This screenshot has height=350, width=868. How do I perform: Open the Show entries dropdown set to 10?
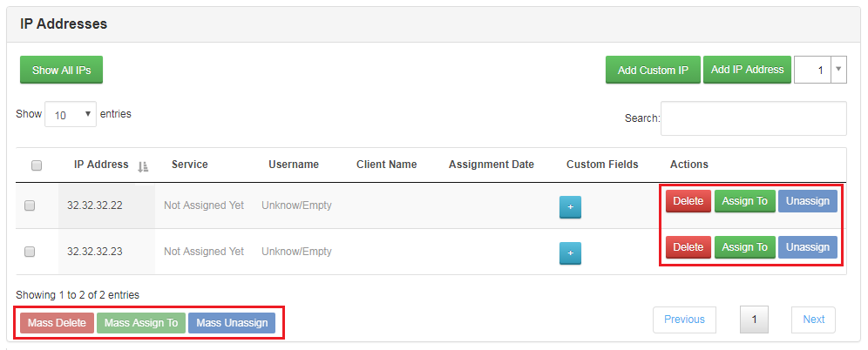coord(71,114)
